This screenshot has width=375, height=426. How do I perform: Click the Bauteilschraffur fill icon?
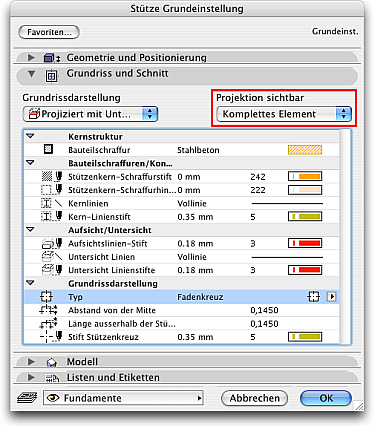pyautogui.click(x=48, y=149)
